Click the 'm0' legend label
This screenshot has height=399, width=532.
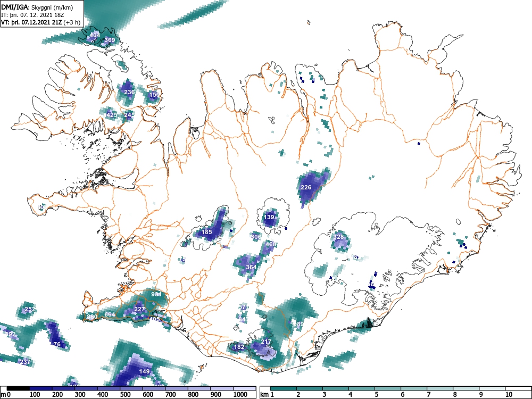(6, 395)
